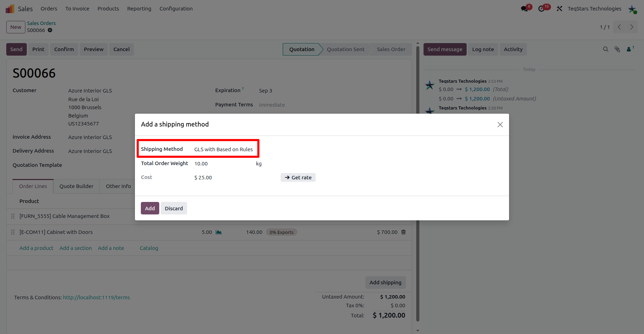The image size is (644, 334).
Task: Open the Products menu
Action: [x=108, y=9]
